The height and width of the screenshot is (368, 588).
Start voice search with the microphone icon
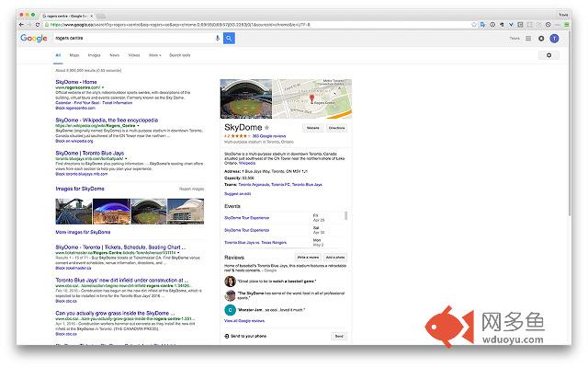(217, 38)
